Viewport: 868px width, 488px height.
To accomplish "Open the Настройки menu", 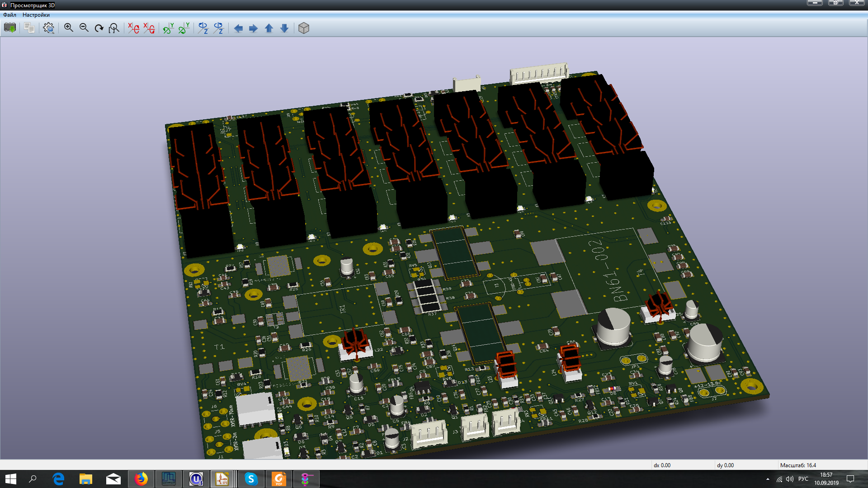I will click(36, 15).
